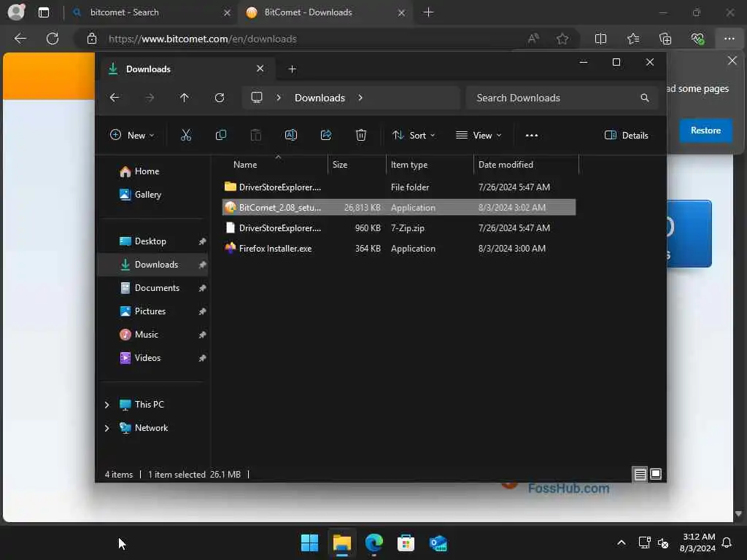The width and height of the screenshot is (747, 560).
Task: Add this page to favorites star in Edge
Action: point(562,39)
